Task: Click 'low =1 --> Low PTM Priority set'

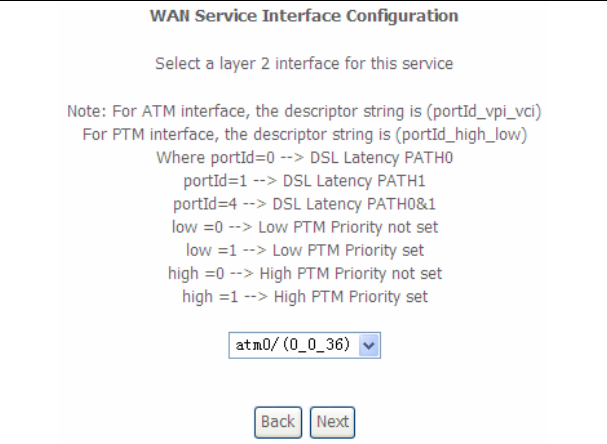Action: (x=305, y=250)
